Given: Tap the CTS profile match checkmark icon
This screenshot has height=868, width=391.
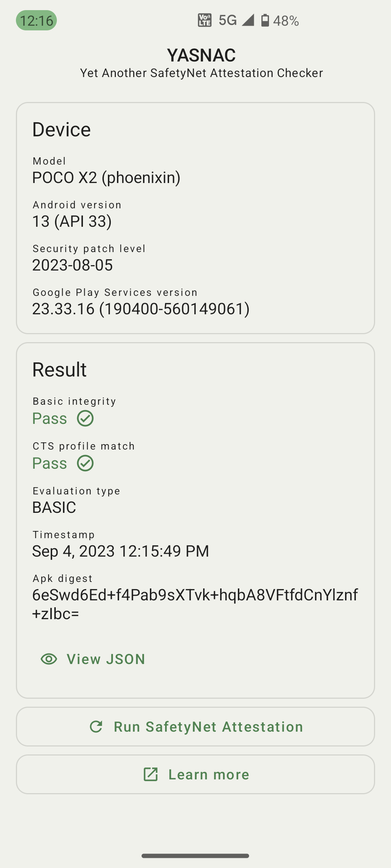Looking at the screenshot, I should coord(85,463).
